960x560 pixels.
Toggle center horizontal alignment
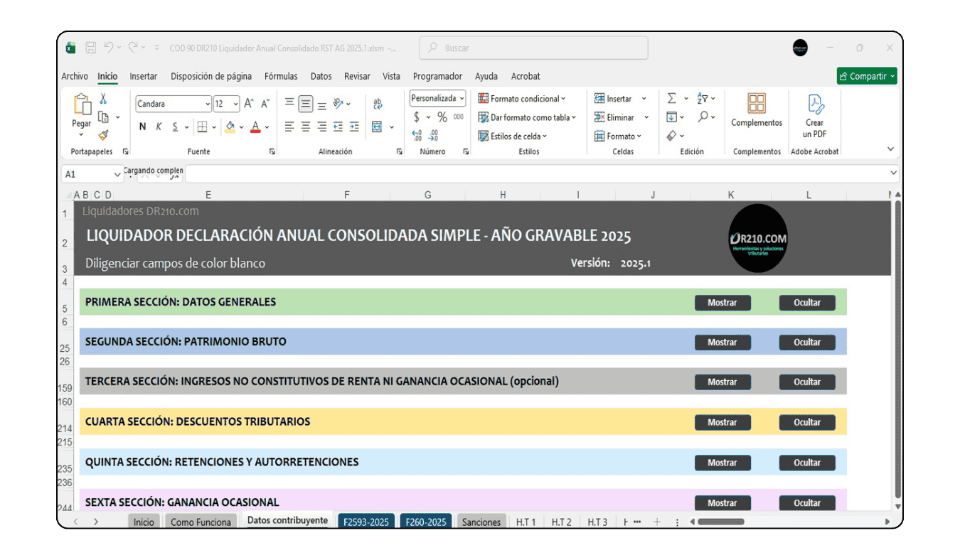[305, 127]
